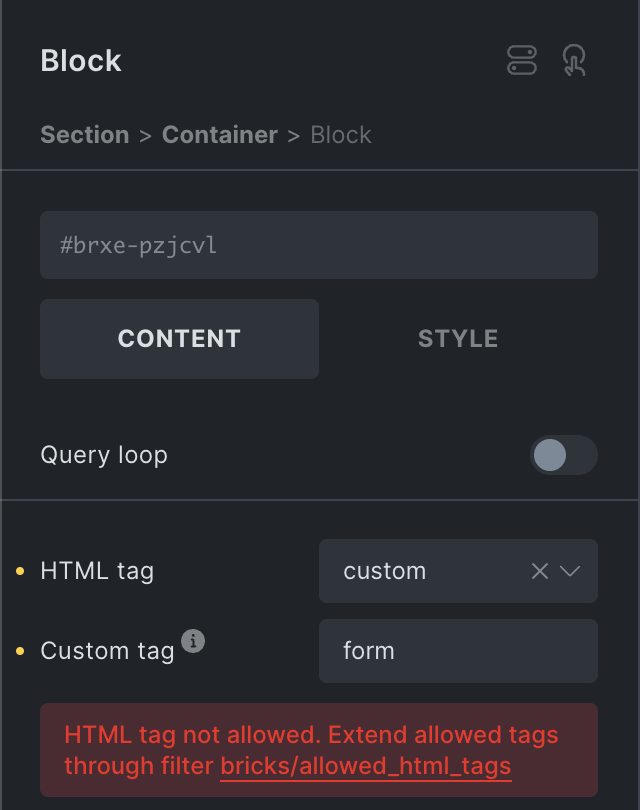Go to Section in breadcrumb
Viewport: 640px width, 810px height.
coord(85,135)
